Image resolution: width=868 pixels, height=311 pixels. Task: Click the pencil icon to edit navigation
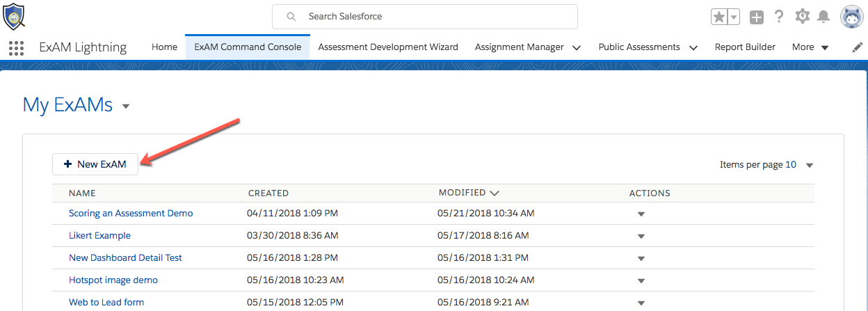pos(858,47)
